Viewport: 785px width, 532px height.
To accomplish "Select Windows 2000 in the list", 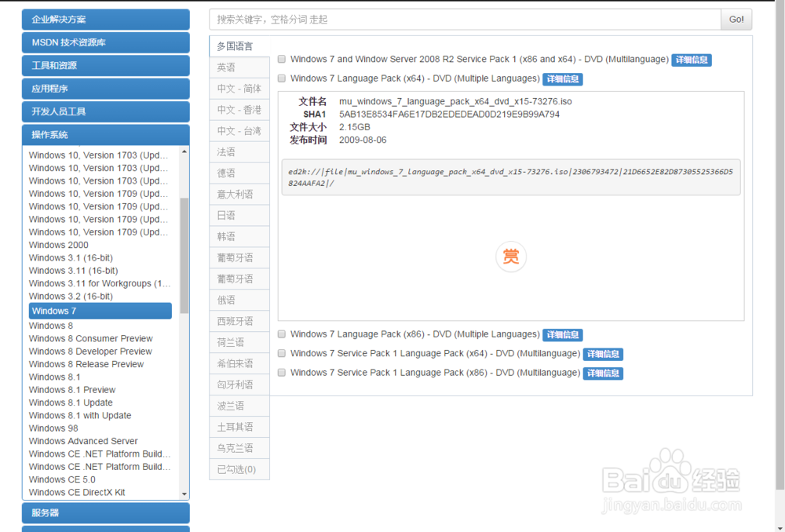I will click(x=59, y=245).
